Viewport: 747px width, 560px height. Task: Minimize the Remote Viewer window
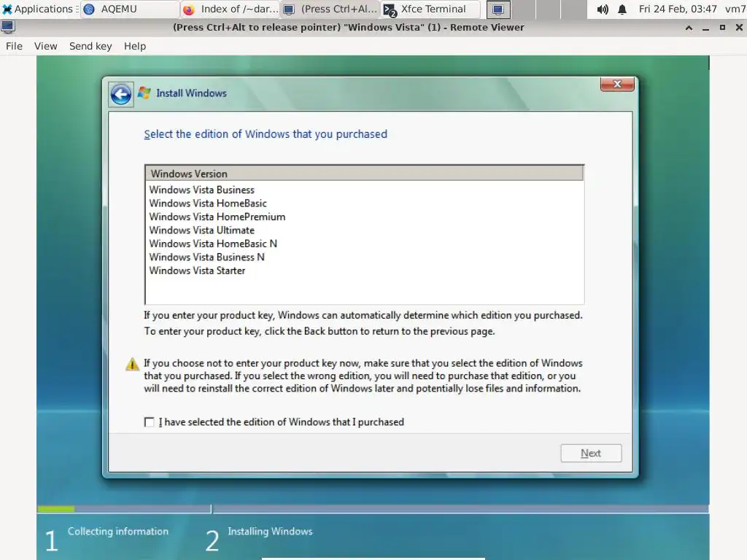point(705,28)
